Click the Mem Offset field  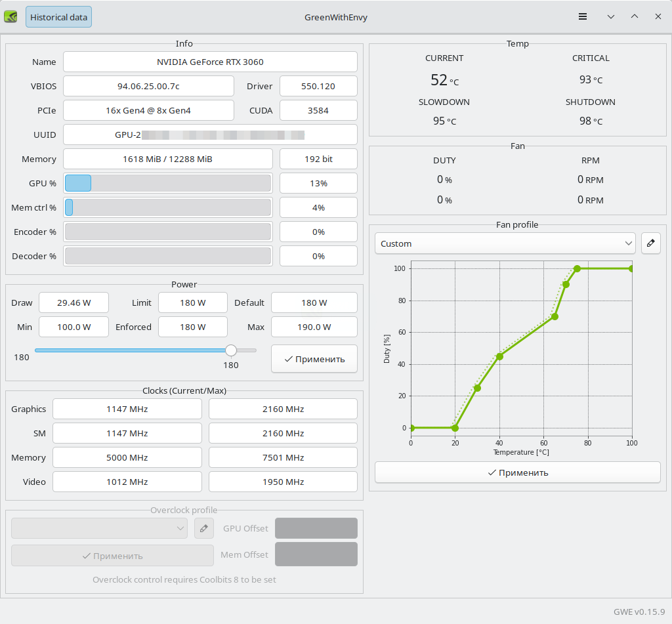point(316,554)
